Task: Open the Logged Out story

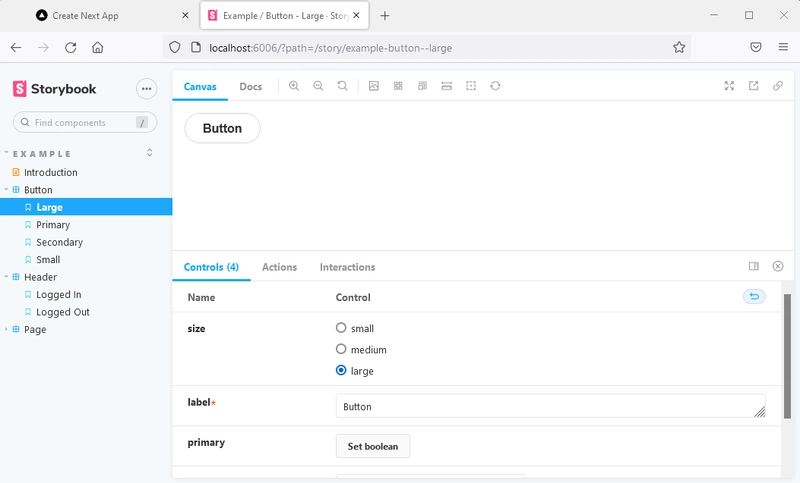Action: tap(62, 312)
